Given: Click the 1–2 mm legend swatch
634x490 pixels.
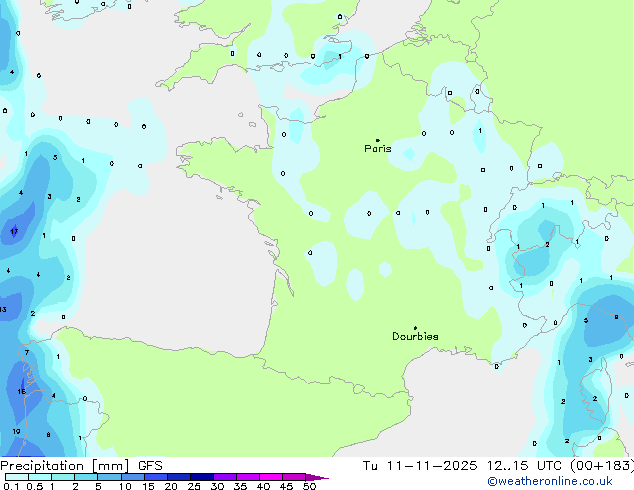Looking at the screenshot, I should (x=63, y=477).
